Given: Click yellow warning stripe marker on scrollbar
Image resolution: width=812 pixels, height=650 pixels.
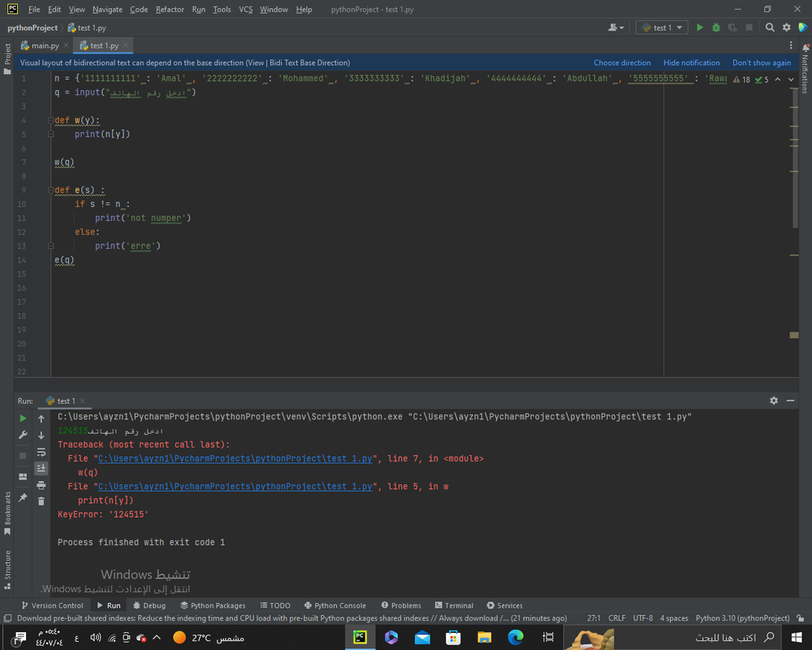Looking at the screenshot, I should [794, 336].
